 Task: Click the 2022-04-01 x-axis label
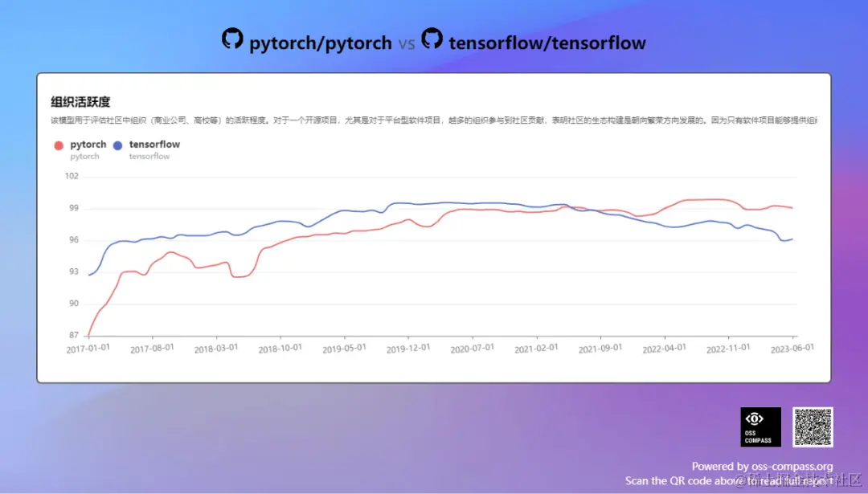point(665,349)
